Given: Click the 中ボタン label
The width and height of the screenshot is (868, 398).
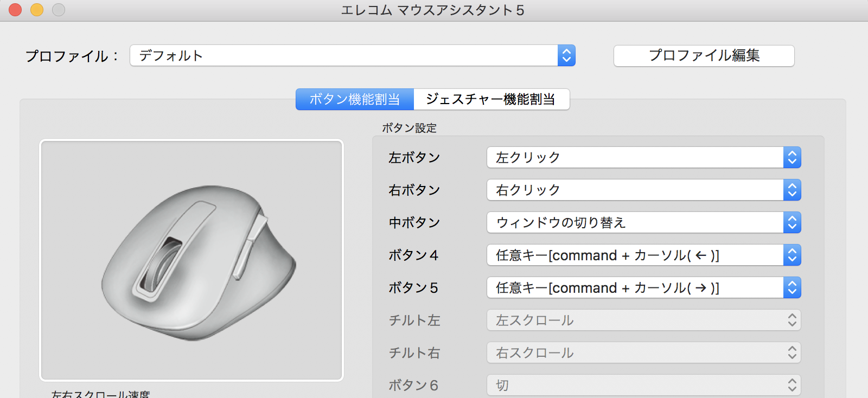Looking at the screenshot, I should 414,222.
